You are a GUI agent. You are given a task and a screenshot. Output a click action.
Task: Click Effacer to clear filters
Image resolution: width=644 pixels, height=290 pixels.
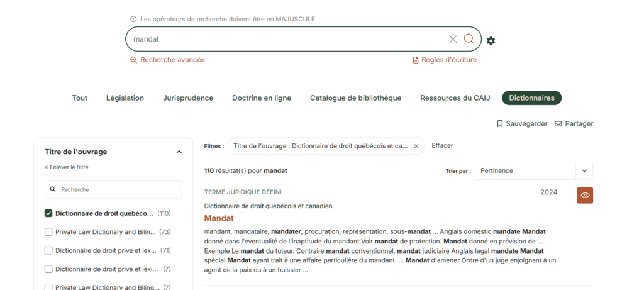442,145
